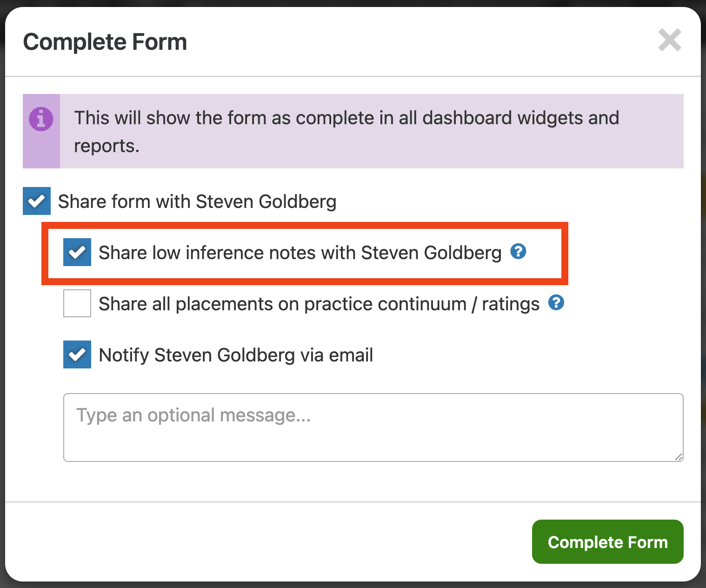Viewport: 706px width, 588px height.
Task: Enable Share all placements on practice continuum
Action: pyautogui.click(x=77, y=303)
